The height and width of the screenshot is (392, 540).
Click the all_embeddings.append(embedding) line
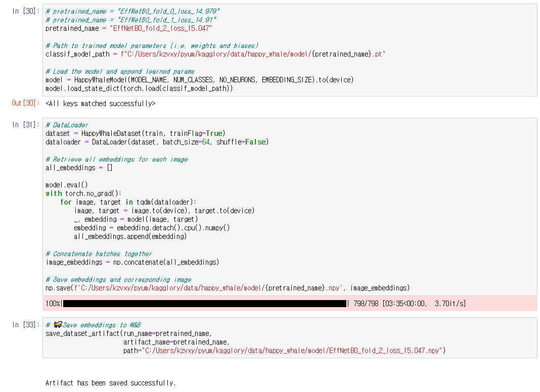(130, 237)
